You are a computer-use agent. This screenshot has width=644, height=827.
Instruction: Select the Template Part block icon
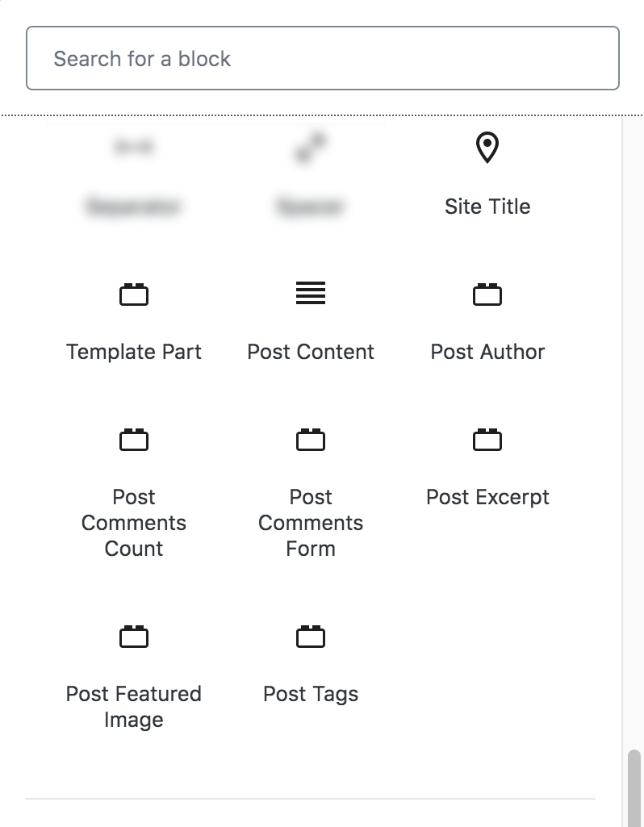134,294
